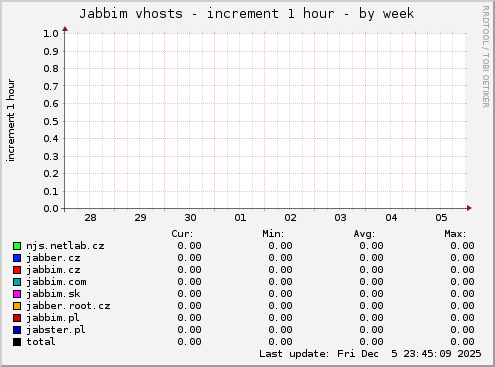The image size is (495, 367).
Task: Click the 29 date label on x-axis
Action: coord(140,218)
